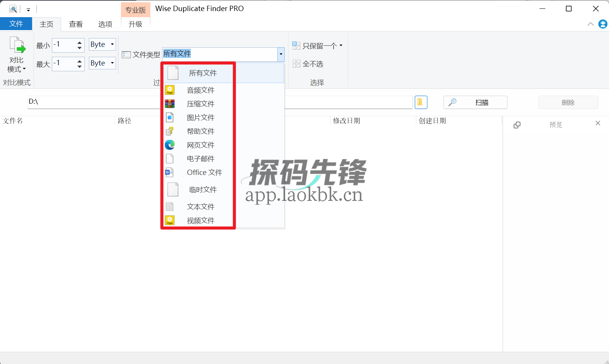Decrease the 最小 size value

click(79, 48)
